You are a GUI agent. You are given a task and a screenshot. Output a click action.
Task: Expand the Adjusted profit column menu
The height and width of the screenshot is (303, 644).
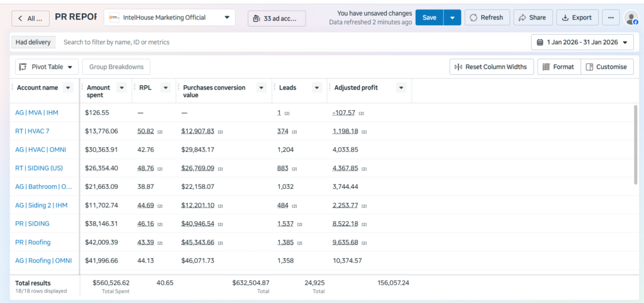pyautogui.click(x=402, y=88)
